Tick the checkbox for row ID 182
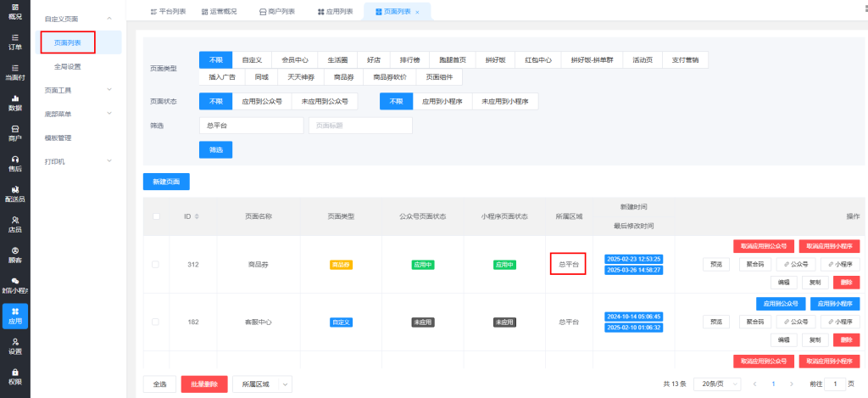The width and height of the screenshot is (868, 398). 155,322
